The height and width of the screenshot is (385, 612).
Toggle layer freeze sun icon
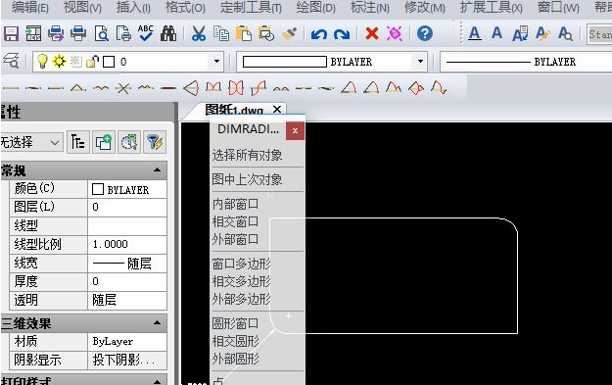click(59, 61)
